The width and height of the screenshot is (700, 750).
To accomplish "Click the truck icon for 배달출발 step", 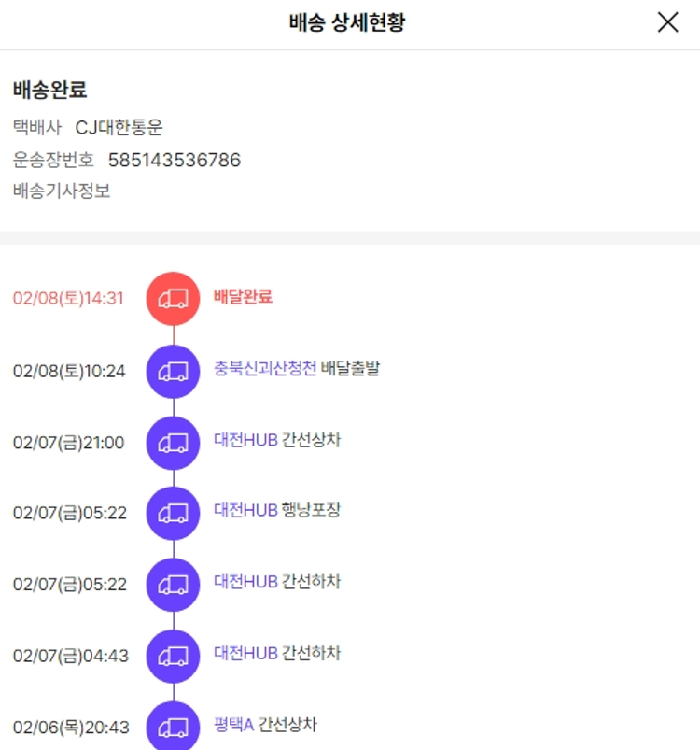I will tap(173, 371).
